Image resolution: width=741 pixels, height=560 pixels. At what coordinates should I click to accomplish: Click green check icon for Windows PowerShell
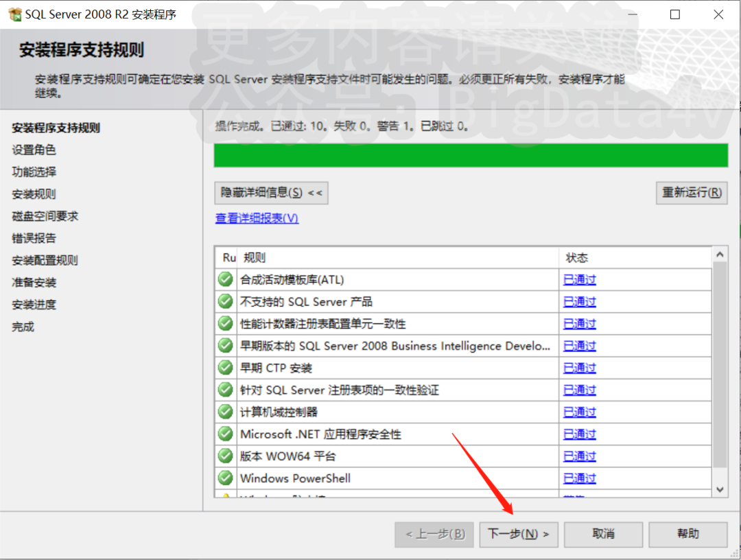[x=226, y=478]
